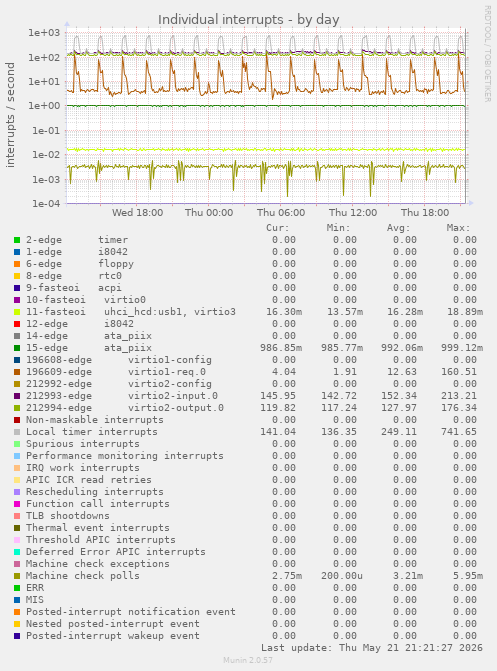Click the red 12-edge i8042 swatch
Screen dimensions: 497x671
pos(17,324)
